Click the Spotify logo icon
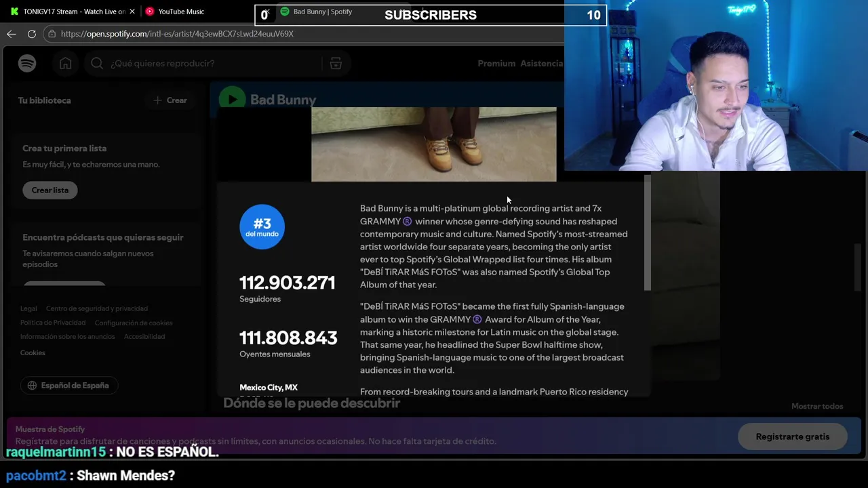The width and height of the screenshot is (868, 488). pyautogui.click(x=27, y=63)
